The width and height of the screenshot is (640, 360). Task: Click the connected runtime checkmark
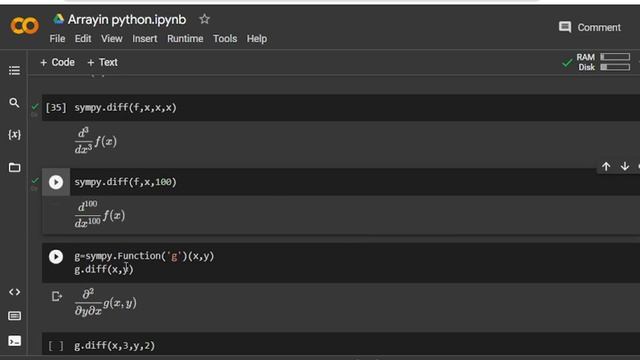(x=567, y=63)
